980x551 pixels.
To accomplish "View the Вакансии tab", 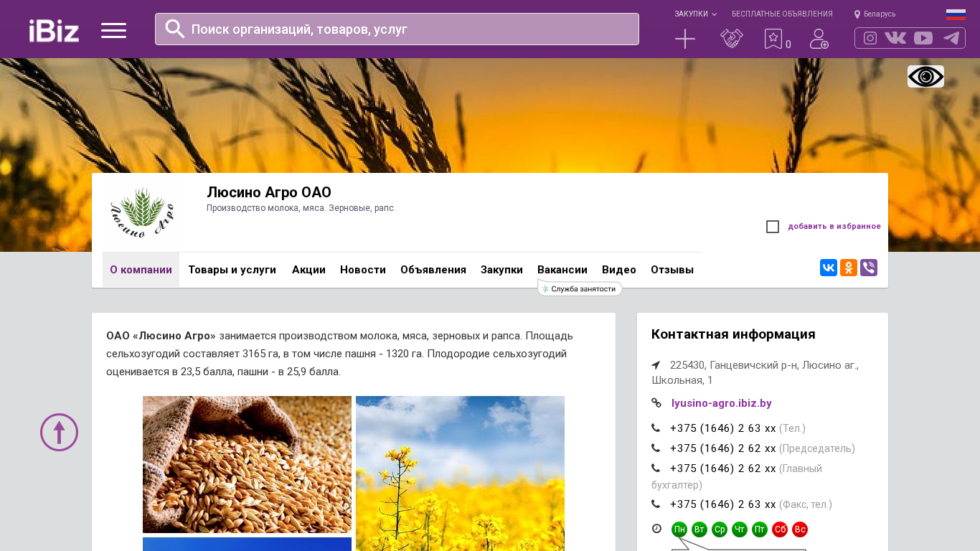I will (562, 270).
